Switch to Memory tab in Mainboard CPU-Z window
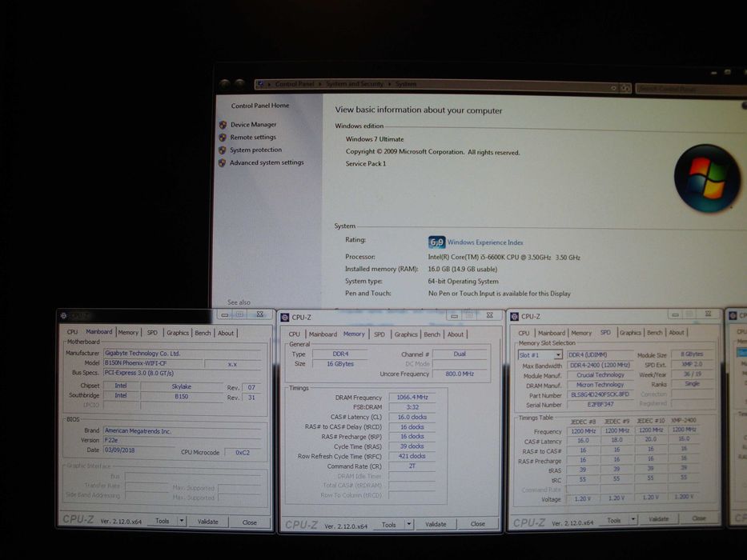The width and height of the screenshot is (747, 560). [x=128, y=332]
